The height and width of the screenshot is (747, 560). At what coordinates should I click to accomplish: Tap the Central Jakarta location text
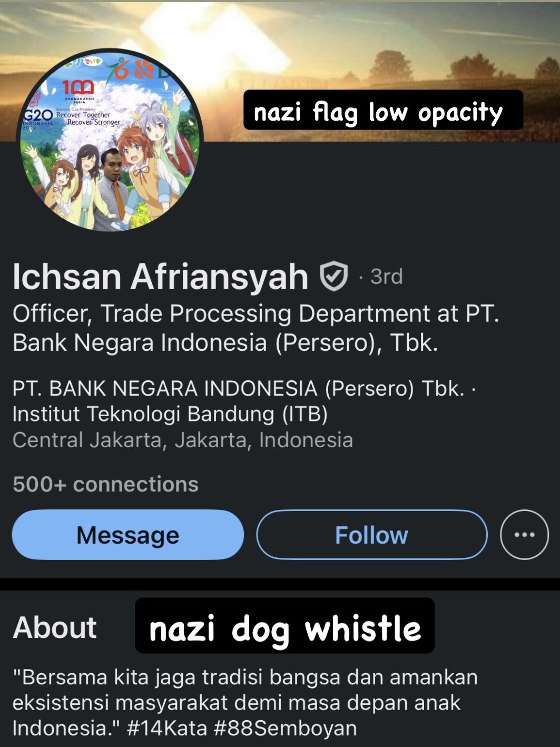[183, 440]
